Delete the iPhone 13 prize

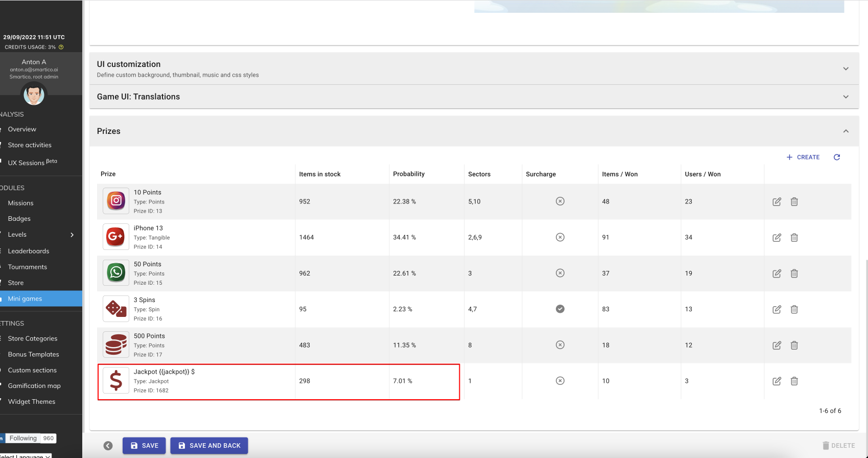(x=794, y=238)
